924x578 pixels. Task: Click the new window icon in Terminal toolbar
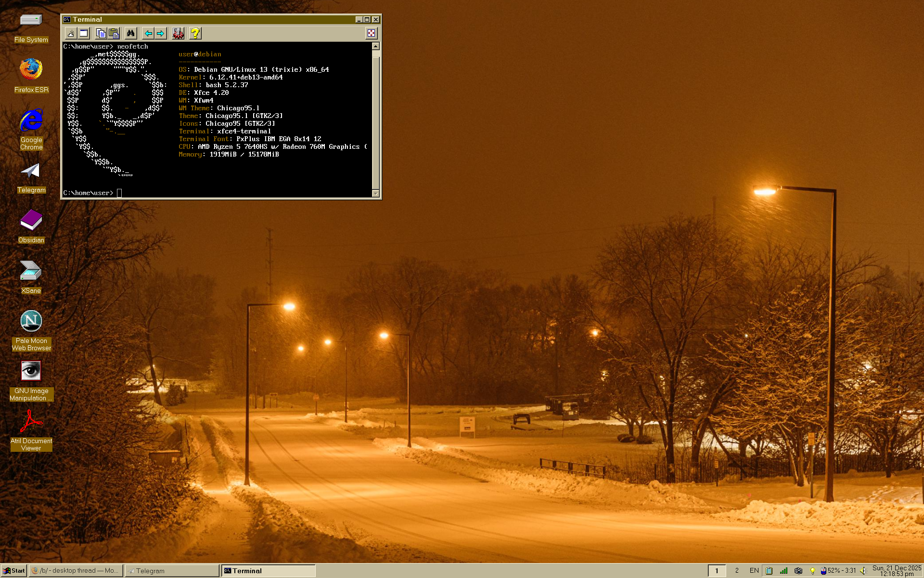click(84, 33)
